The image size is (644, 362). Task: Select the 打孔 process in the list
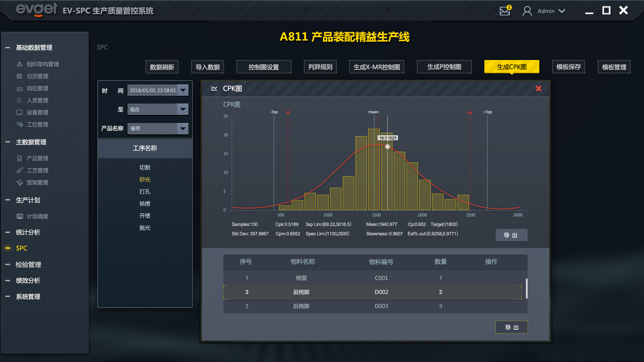145,191
